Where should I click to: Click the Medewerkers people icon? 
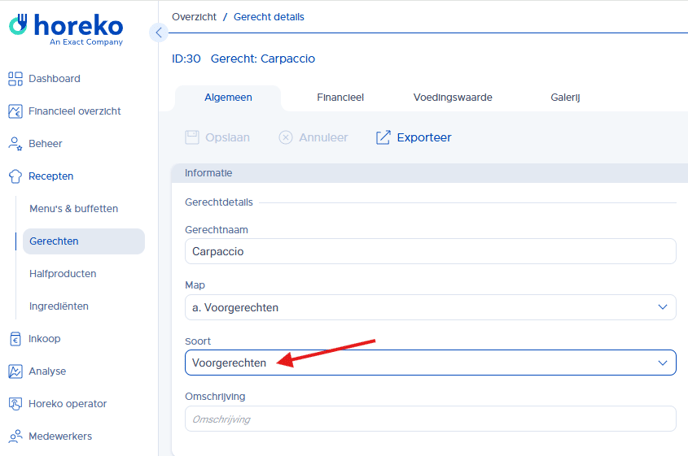(x=15, y=436)
